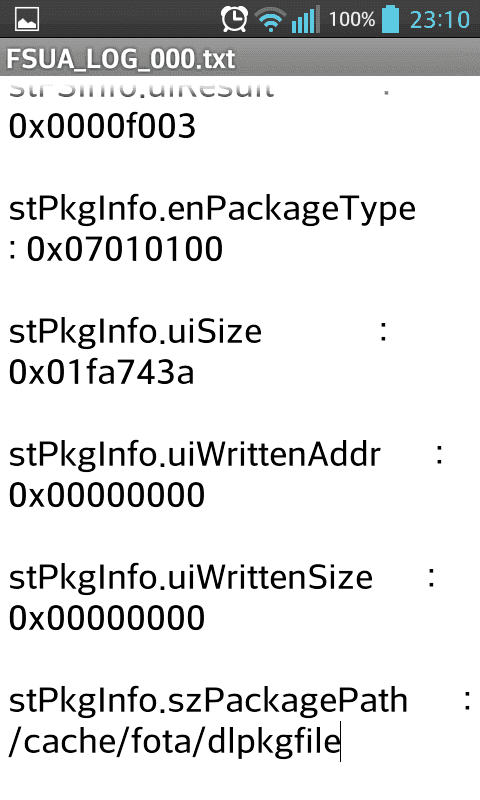
Task: Place cursor on uiWrittenAddr value 0x00000000
Action: tap(107, 495)
